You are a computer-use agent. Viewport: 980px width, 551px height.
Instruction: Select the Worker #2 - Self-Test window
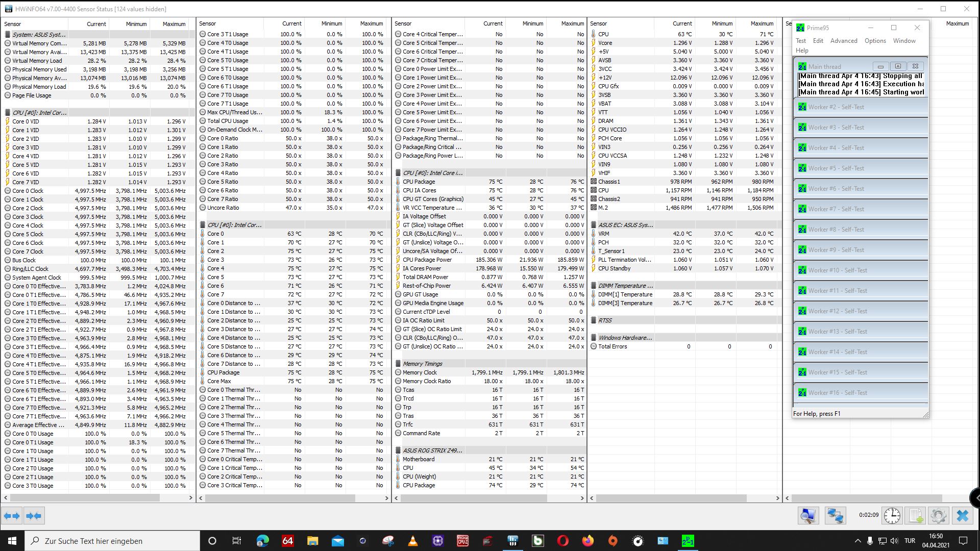[x=861, y=107]
